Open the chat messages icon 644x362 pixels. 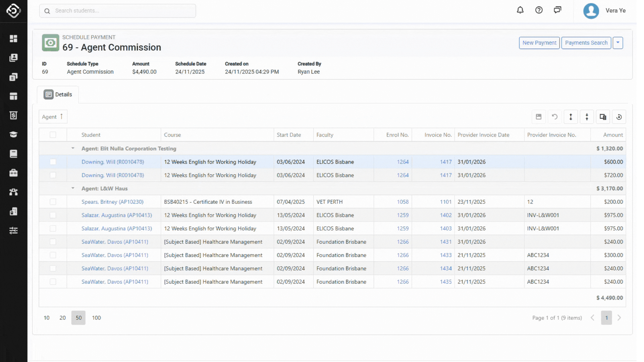557,10
